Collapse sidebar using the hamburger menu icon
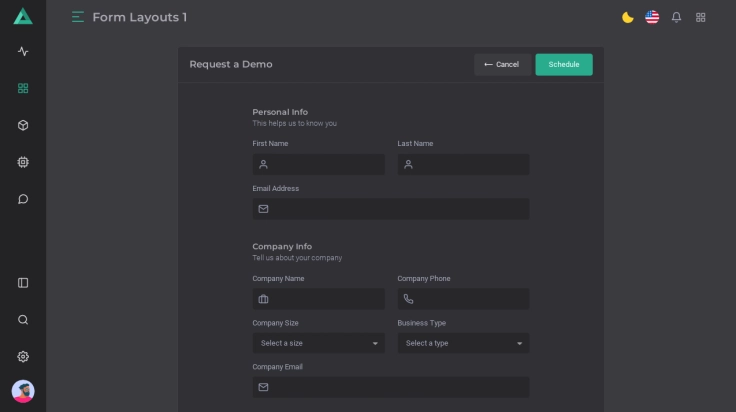 pos(78,17)
